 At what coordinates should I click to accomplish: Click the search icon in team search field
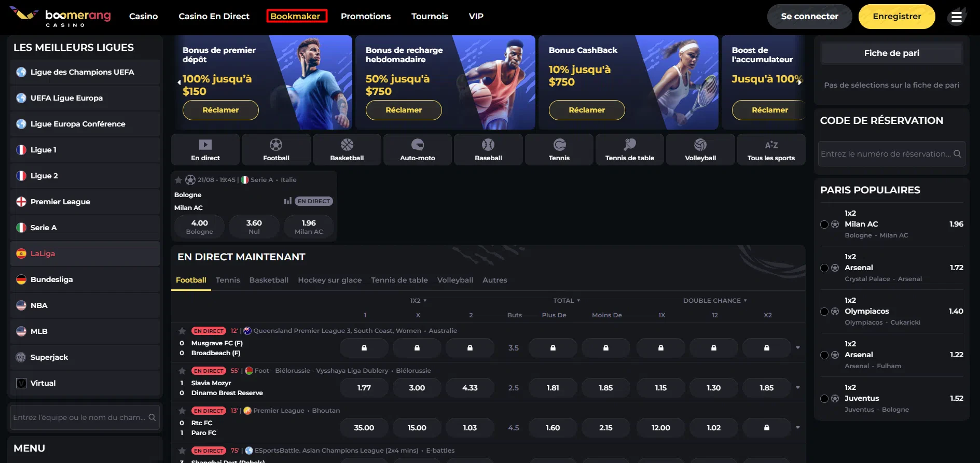click(152, 417)
